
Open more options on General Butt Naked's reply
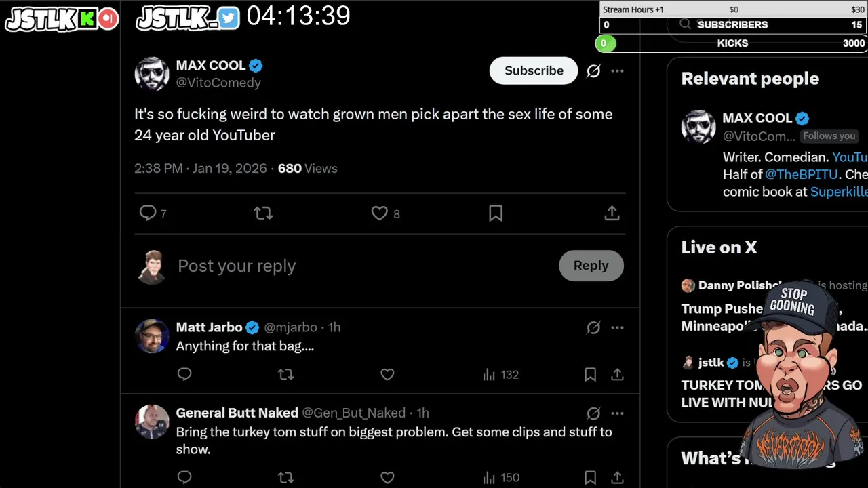click(617, 413)
